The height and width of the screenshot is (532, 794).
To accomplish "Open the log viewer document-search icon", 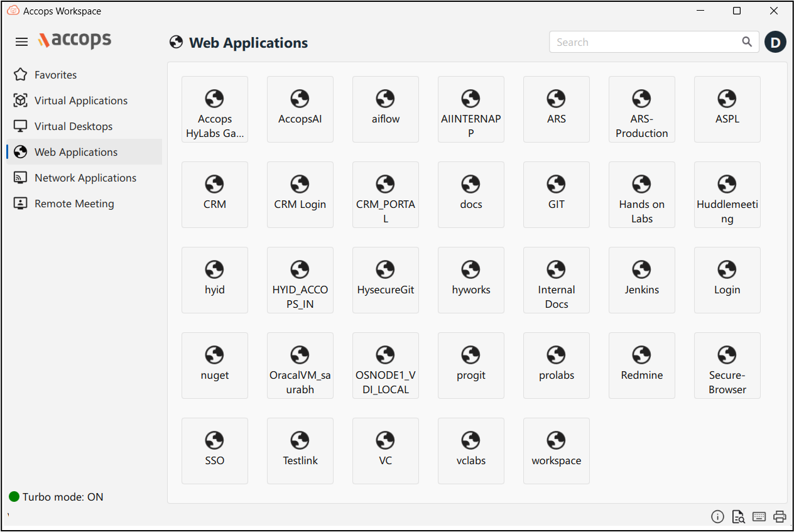I will click(x=738, y=517).
